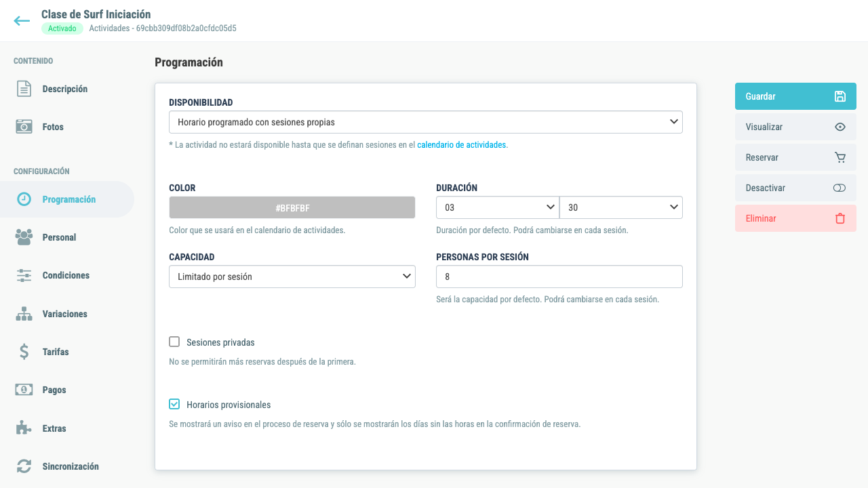This screenshot has height=488, width=868.
Task: Go to Condiciones section
Action: [x=67, y=275]
